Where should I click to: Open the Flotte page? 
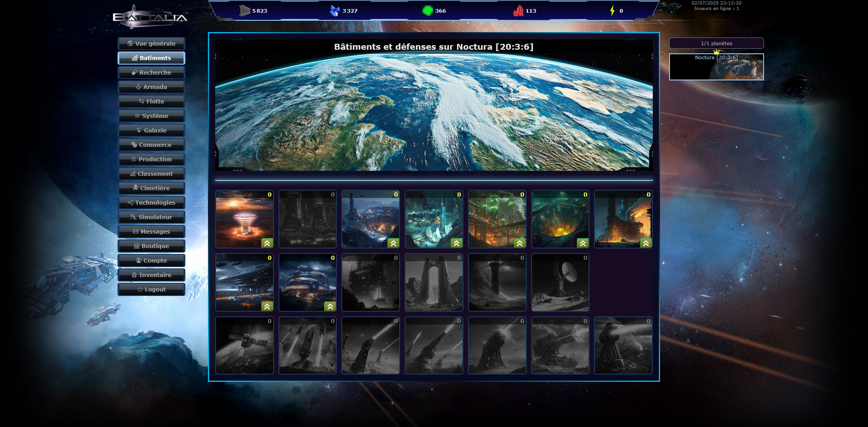click(151, 101)
